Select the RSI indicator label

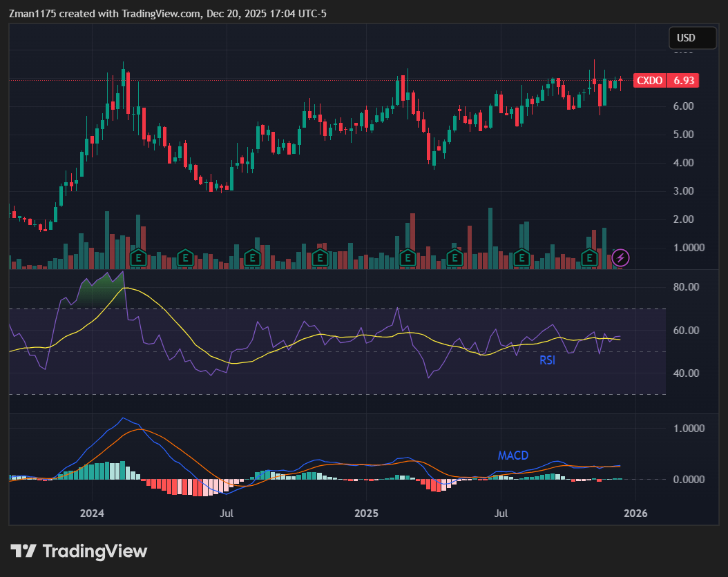(548, 360)
